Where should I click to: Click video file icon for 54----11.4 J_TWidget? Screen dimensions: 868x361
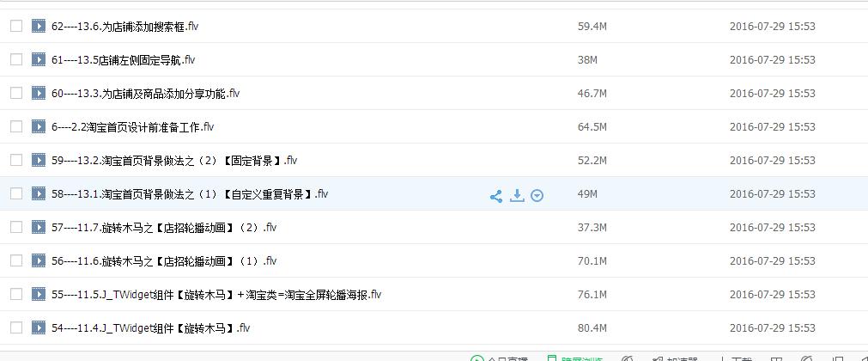(38, 327)
